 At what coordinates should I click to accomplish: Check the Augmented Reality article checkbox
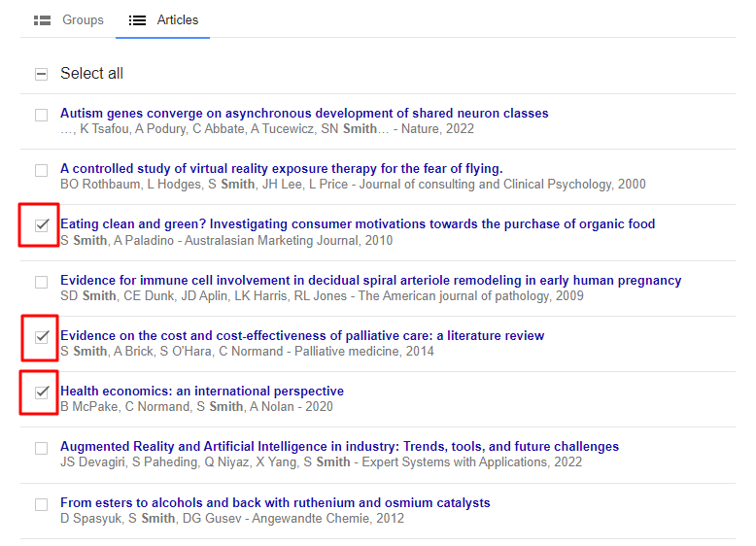[41, 448]
